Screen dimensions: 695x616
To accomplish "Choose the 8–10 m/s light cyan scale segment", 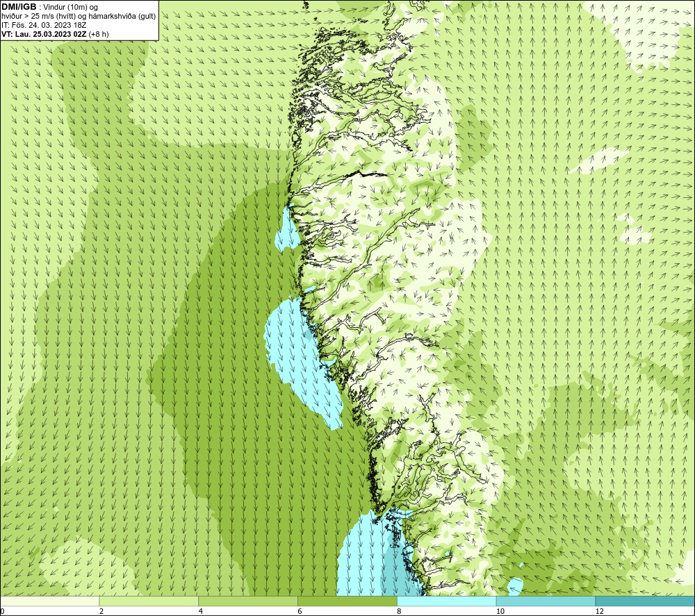I will [x=447, y=601].
